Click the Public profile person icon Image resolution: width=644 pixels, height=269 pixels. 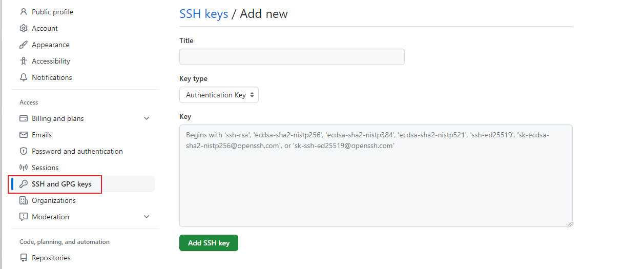(x=23, y=12)
